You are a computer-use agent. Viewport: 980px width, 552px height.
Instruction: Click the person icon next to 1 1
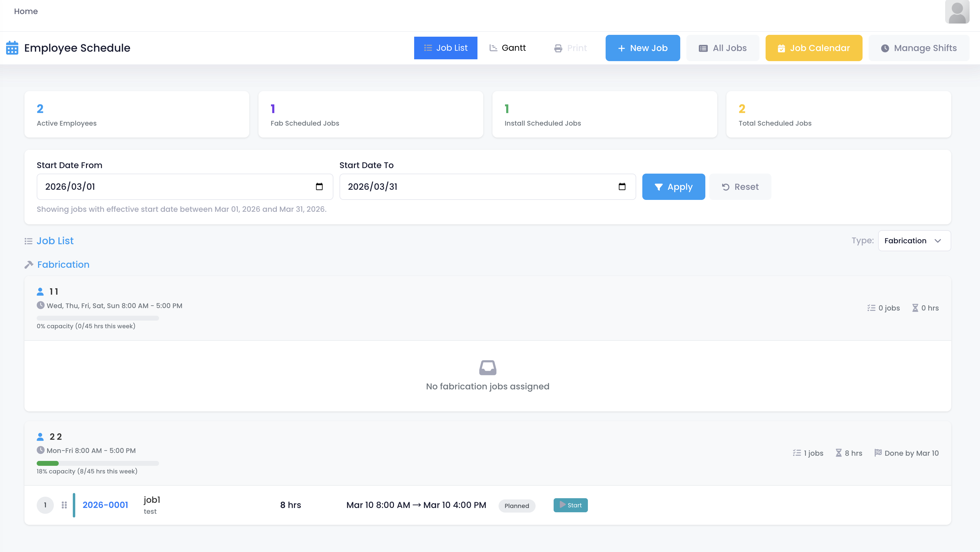[40, 292]
